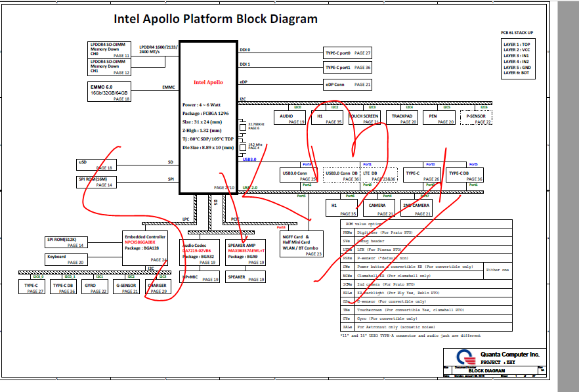Click the 32.768KHz crystal label
This screenshot has width=579, height=392.
256,126
